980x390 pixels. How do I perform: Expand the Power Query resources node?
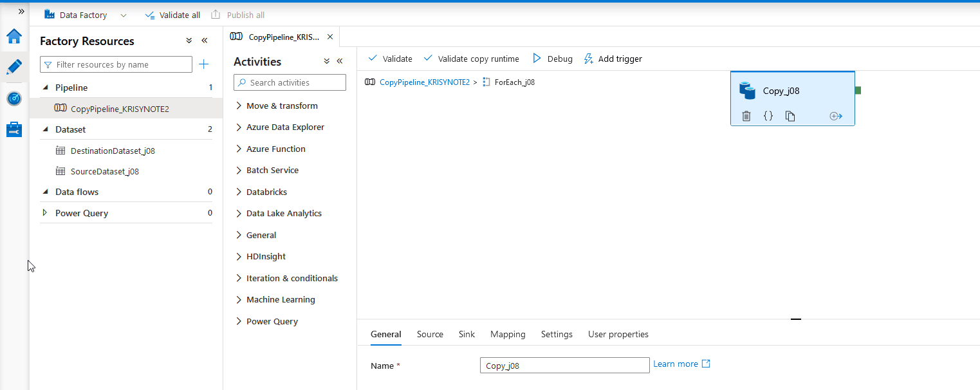tap(44, 213)
